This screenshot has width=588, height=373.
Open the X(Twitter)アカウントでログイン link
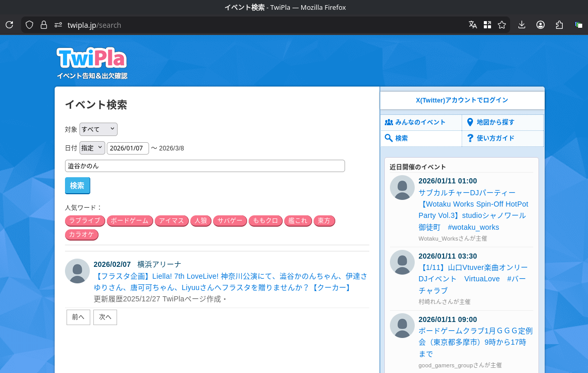[x=462, y=99]
